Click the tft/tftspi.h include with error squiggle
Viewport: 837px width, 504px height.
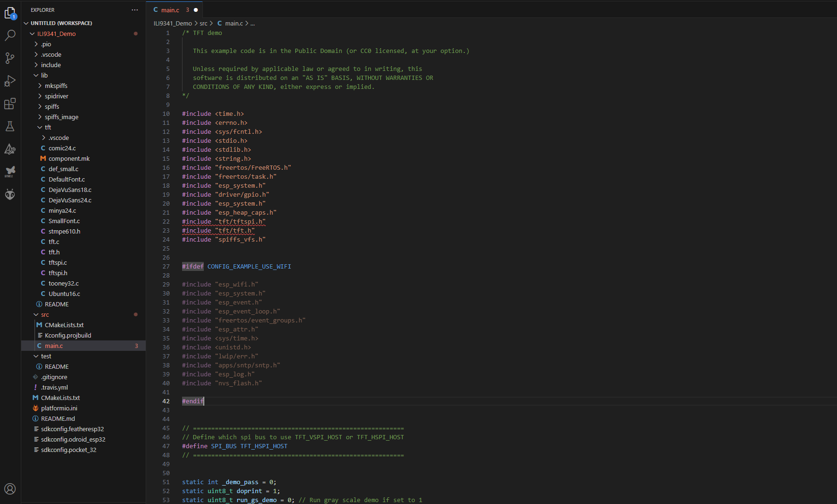(224, 221)
